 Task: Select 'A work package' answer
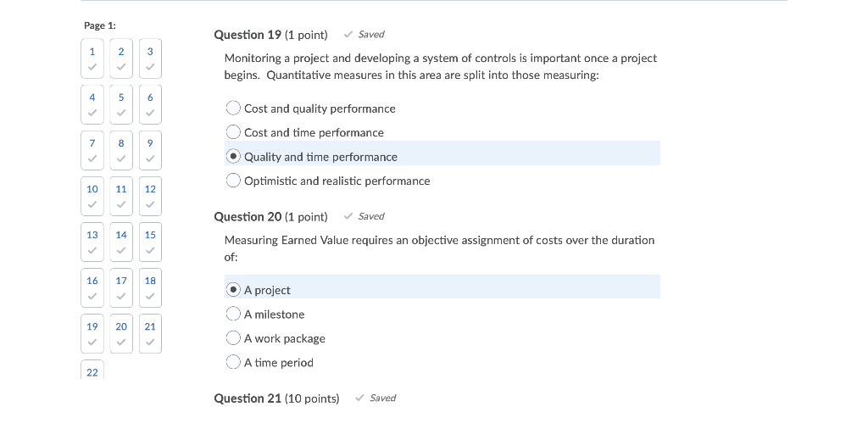pos(233,338)
